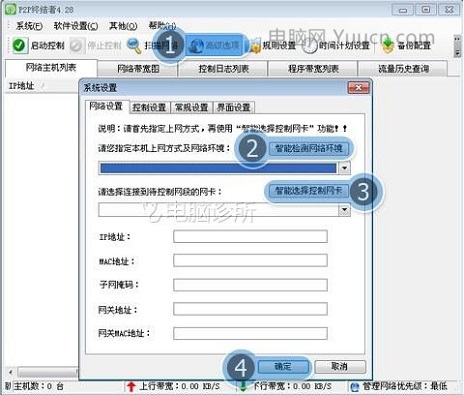Screen dimensions: 464x395
Task: Expand the 网卡 selection dropdown arrow
Action: [345, 210]
